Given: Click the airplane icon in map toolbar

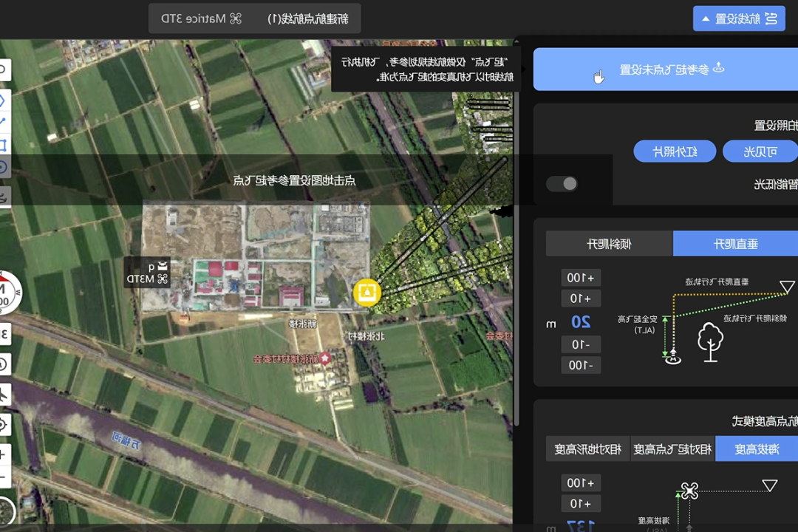Looking at the screenshot, I should click(4, 394).
